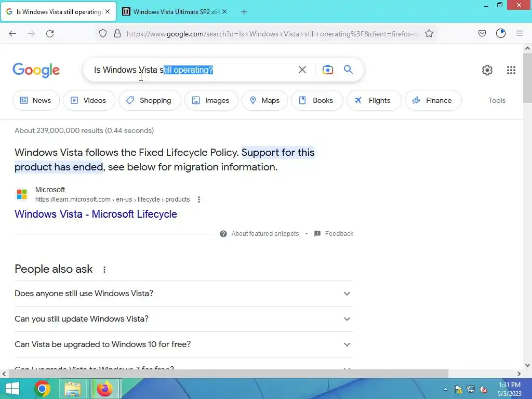The image size is (532, 399).
Task: Open a new browser tab
Action: [244, 12]
